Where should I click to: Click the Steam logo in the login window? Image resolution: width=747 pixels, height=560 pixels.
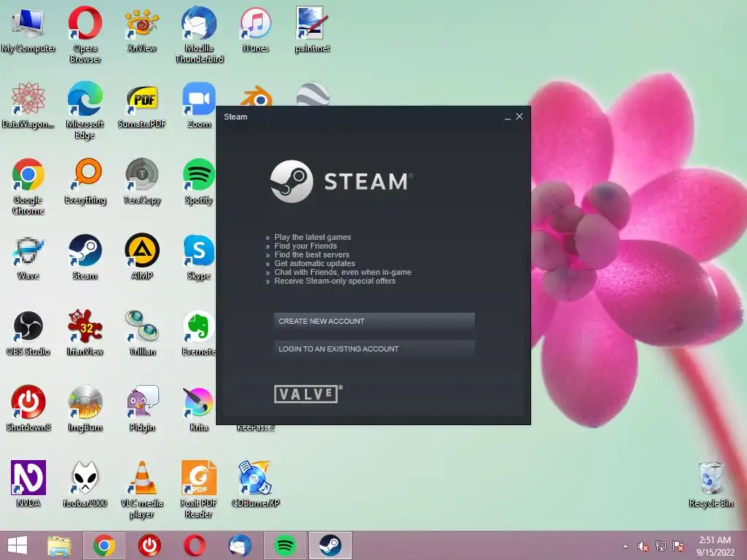(341, 182)
